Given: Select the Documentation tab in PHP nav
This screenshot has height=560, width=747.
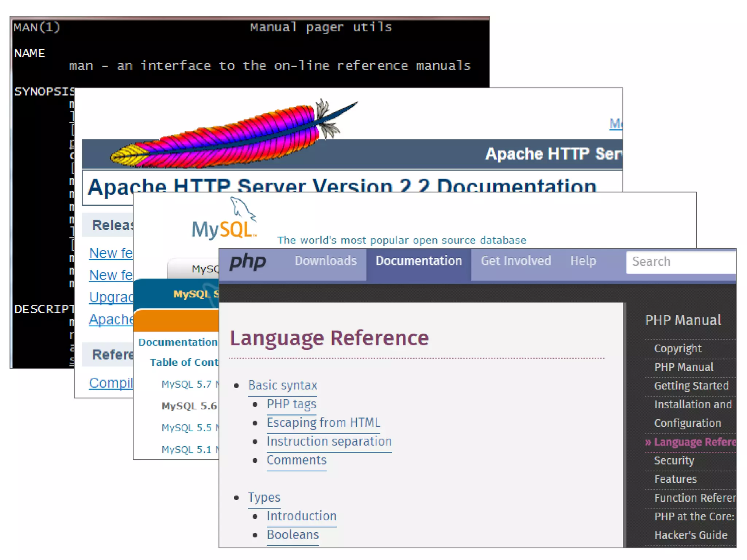Looking at the screenshot, I should [x=419, y=261].
